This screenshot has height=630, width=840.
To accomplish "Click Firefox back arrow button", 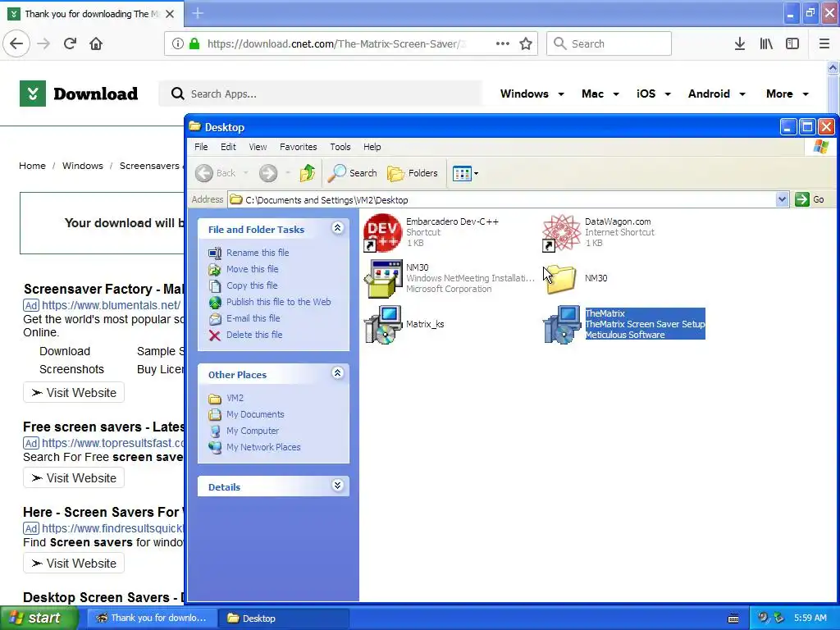I will pos(16,43).
